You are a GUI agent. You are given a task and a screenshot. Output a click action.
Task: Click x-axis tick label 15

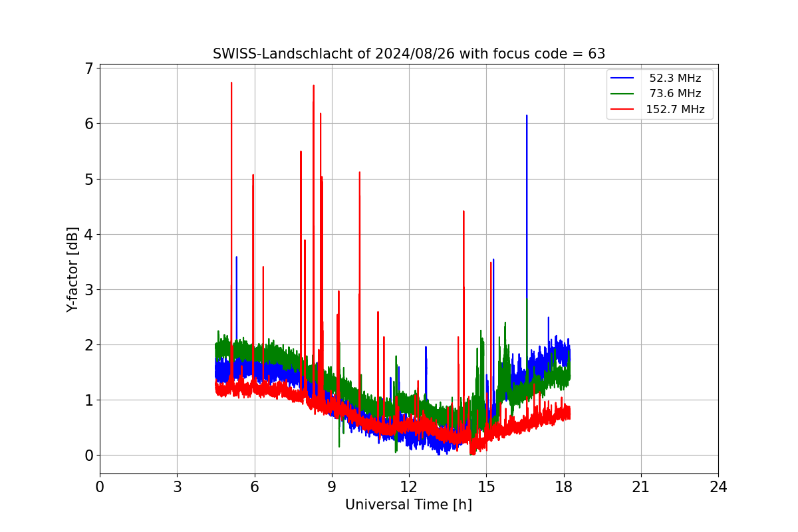(486, 487)
